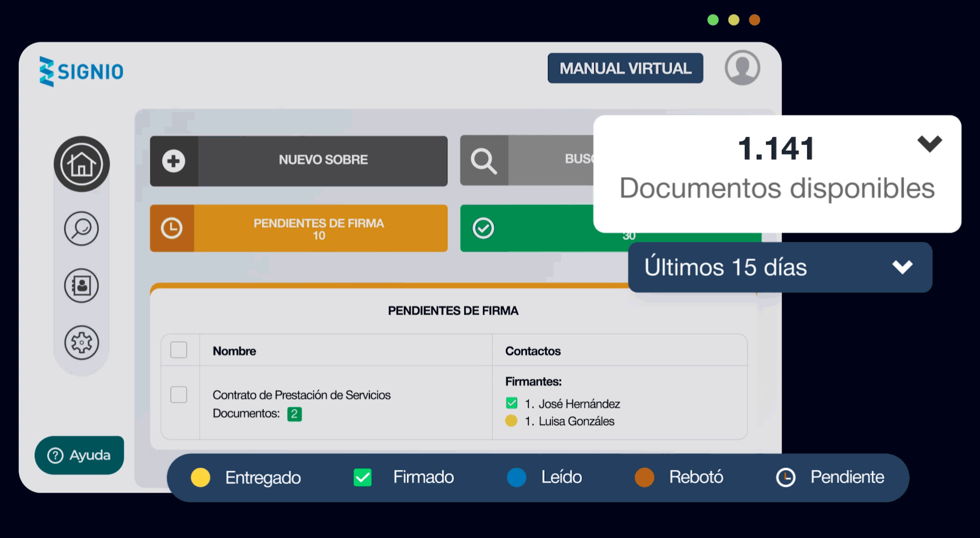Viewport: 980px width, 538px height.
Task: Click the user profile avatar icon
Action: point(742,68)
